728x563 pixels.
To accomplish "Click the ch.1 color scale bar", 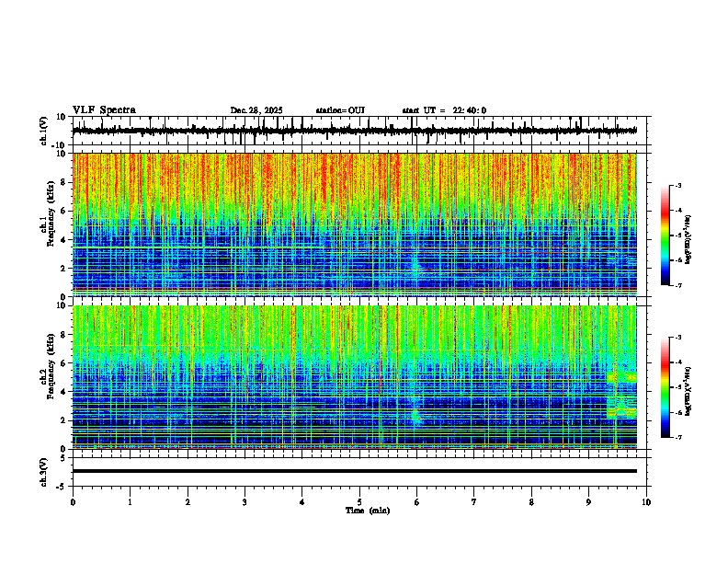I will pyautogui.click(x=665, y=236).
